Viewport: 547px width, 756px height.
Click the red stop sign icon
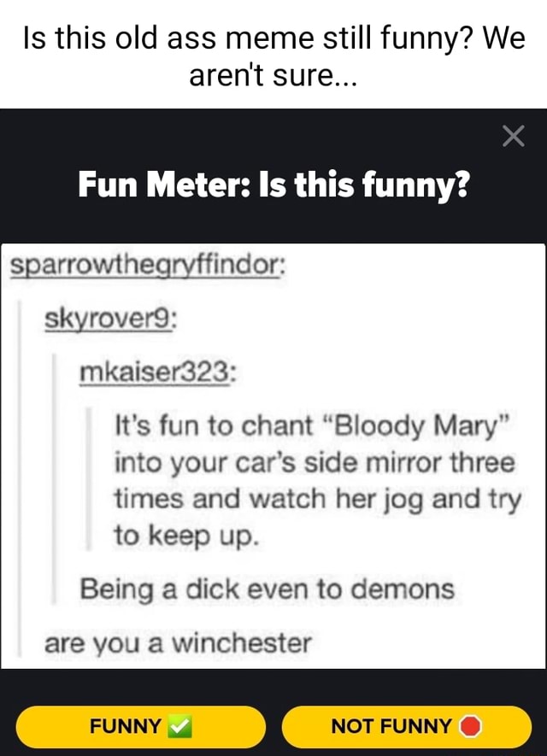(x=470, y=727)
